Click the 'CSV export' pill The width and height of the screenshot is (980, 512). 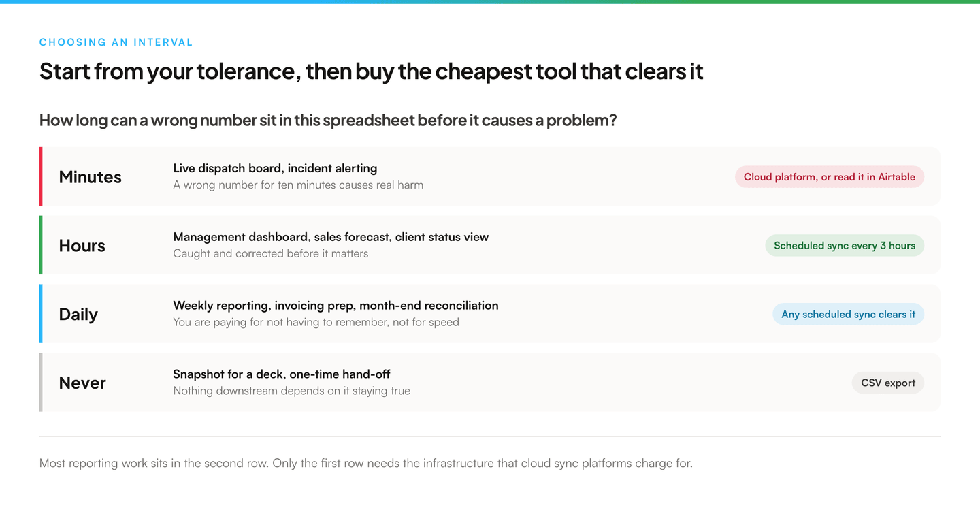(x=888, y=383)
